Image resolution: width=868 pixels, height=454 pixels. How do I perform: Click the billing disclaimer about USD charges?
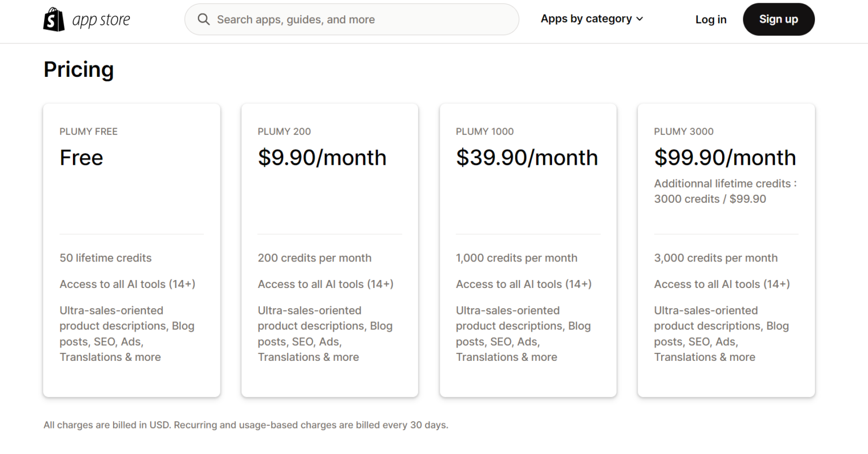tap(246, 425)
